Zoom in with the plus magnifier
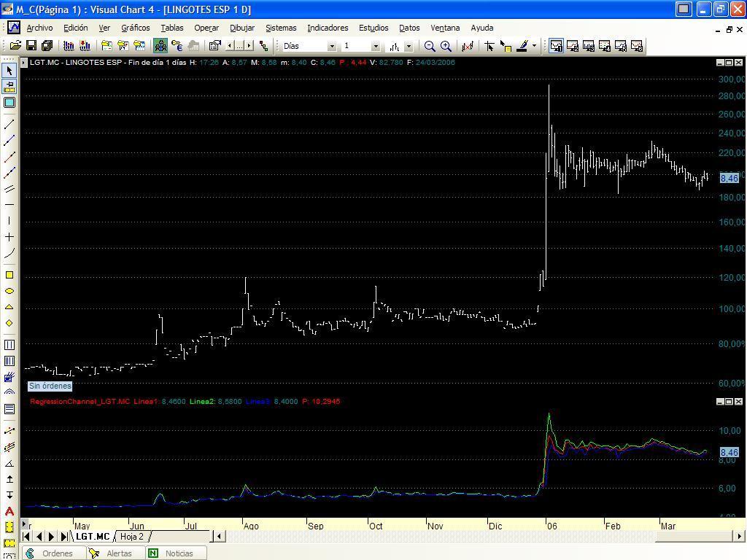Viewport: 747px width, 560px height. [446, 46]
